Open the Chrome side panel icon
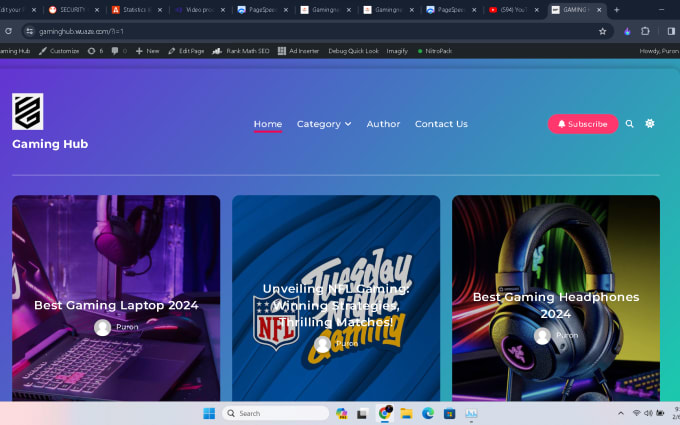The image size is (680, 425). click(671, 31)
